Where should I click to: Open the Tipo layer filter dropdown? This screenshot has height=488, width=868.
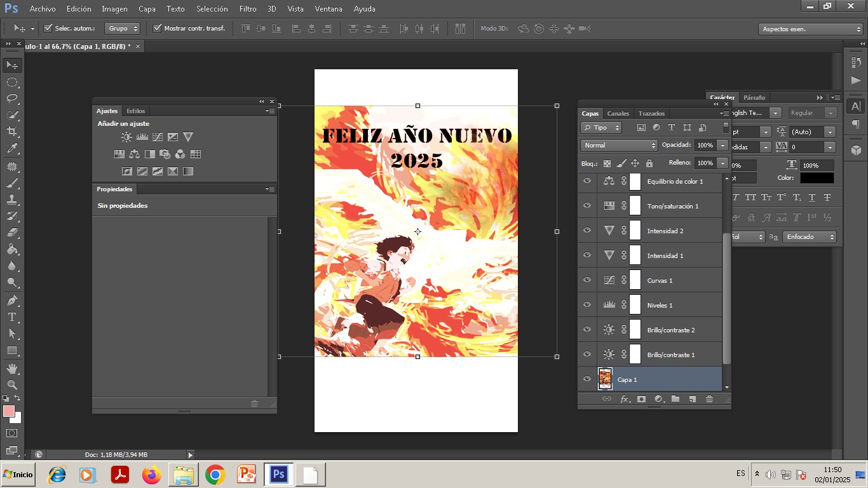601,128
